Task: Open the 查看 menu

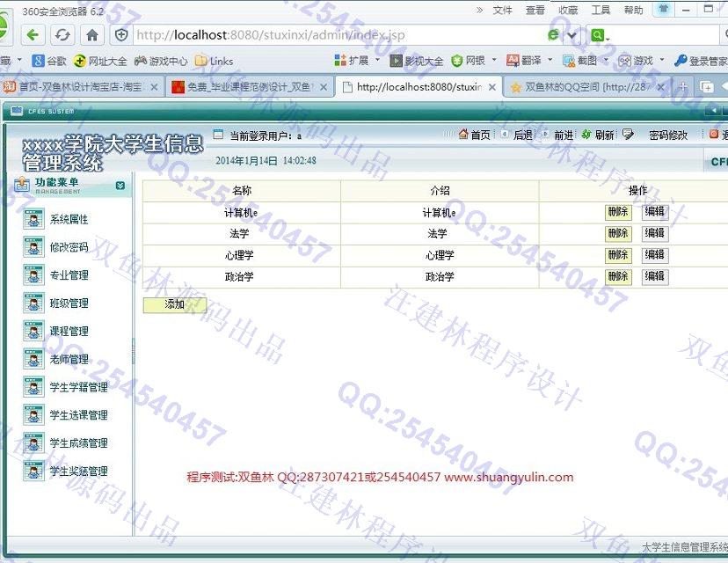Action: (535, 10)
